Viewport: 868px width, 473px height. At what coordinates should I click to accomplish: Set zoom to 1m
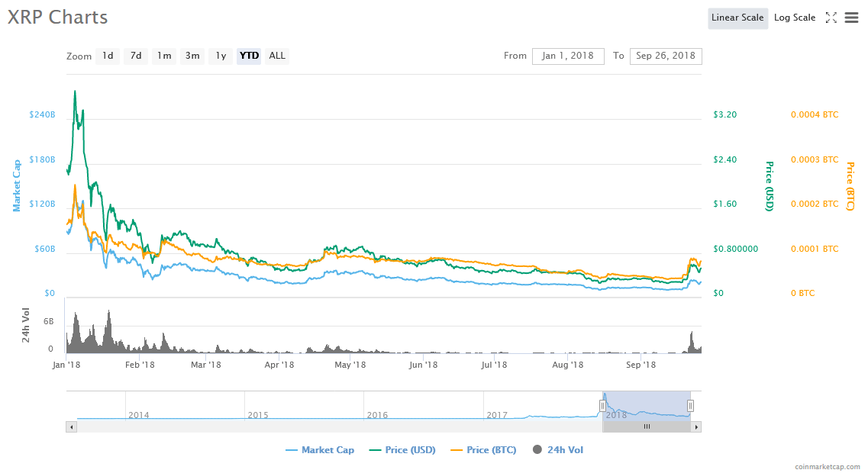point(164,56)
